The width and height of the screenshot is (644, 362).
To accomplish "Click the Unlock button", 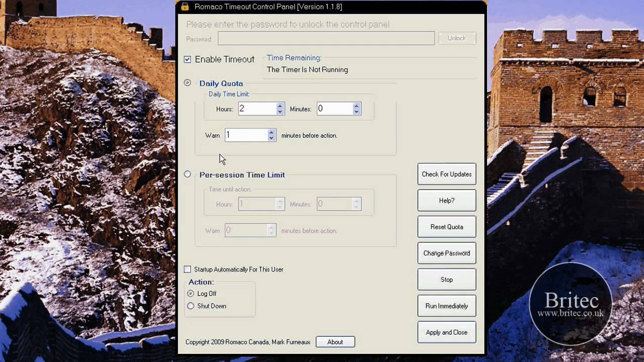I will click(x=457, y=38).
